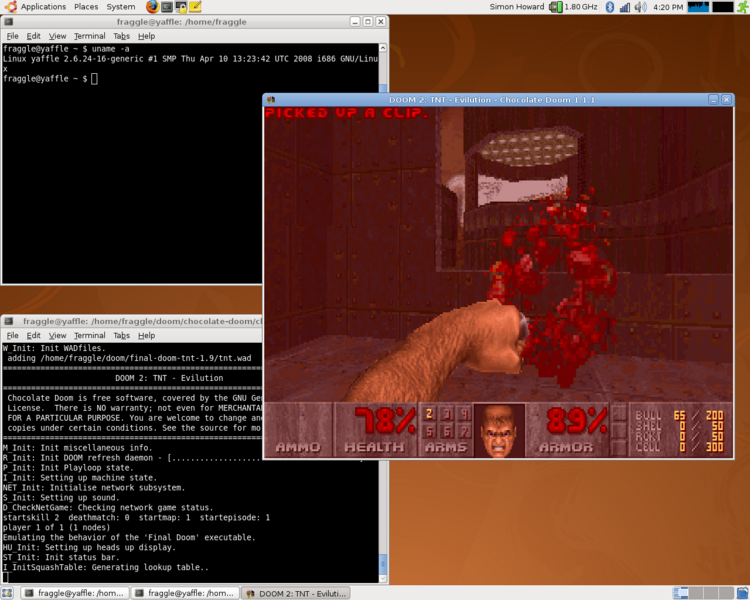Click the clock showing 4:20 PM
Viewport: 750px width, 600px height.
pyautogui.click(x=668, y=7)
